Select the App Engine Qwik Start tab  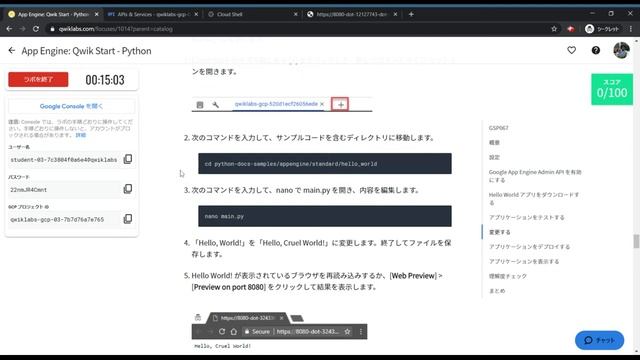[53, 14]
